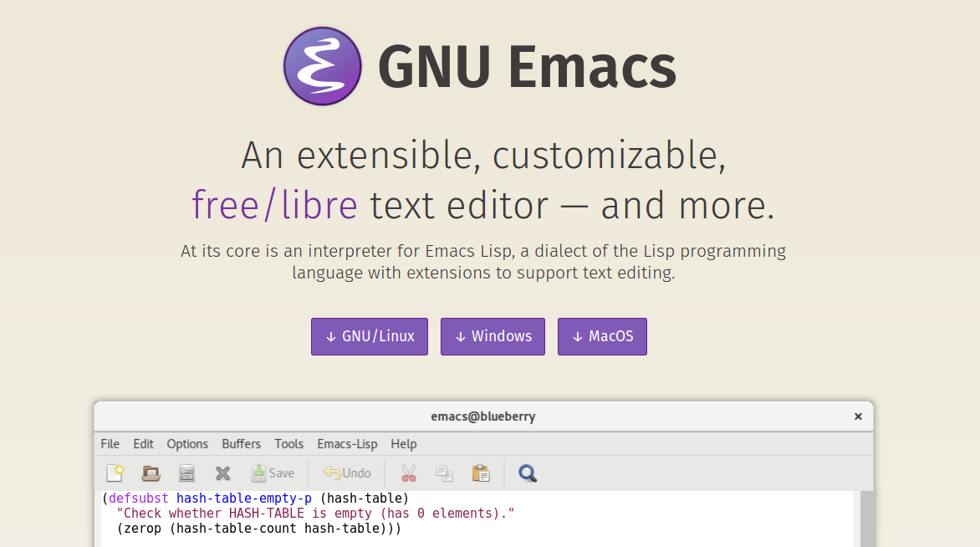The height and width of the screenshot is (547, 980).
Task: Close the buffer with the X toolbar icon
Action: [222, 473]
